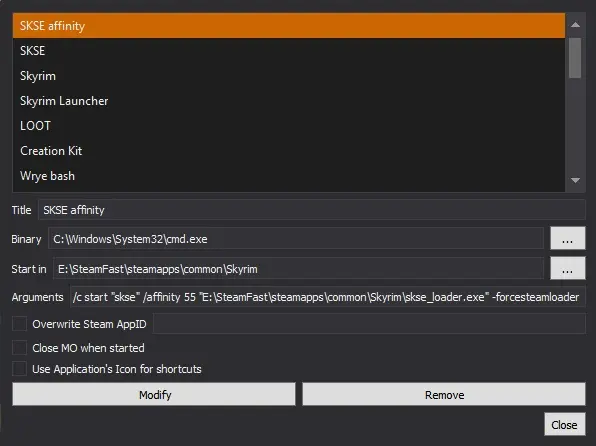
Task: Click the Steam AppID text field
Action: (369, 324)
